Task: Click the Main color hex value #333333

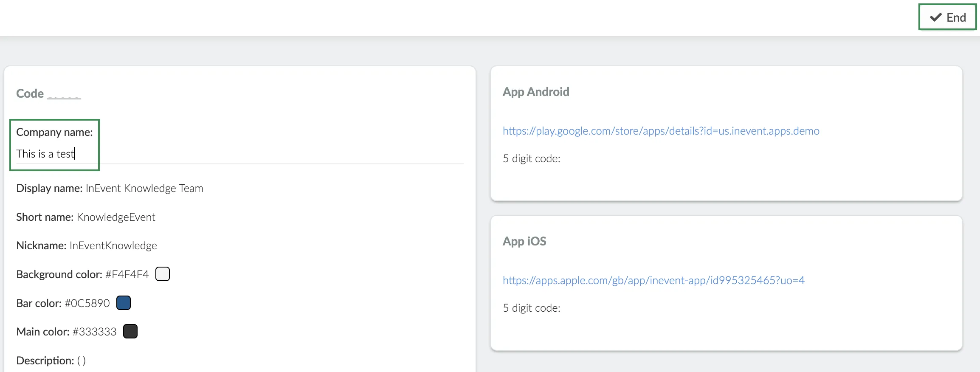Action: pos(94,332)
